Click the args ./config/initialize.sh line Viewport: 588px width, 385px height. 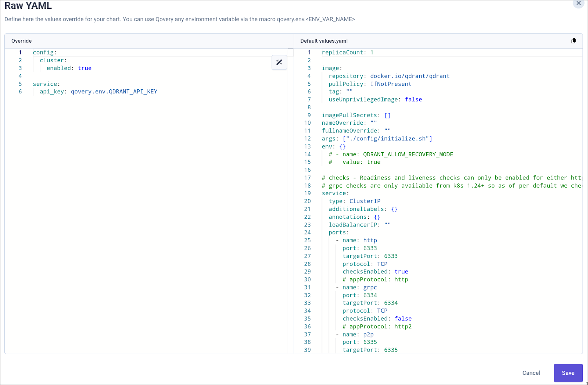click(377, 139)
